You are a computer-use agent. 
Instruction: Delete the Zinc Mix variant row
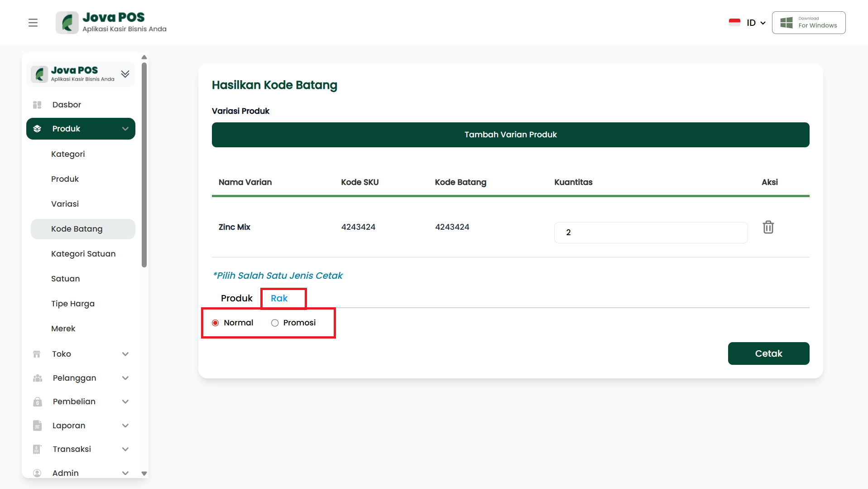(768, 227)
